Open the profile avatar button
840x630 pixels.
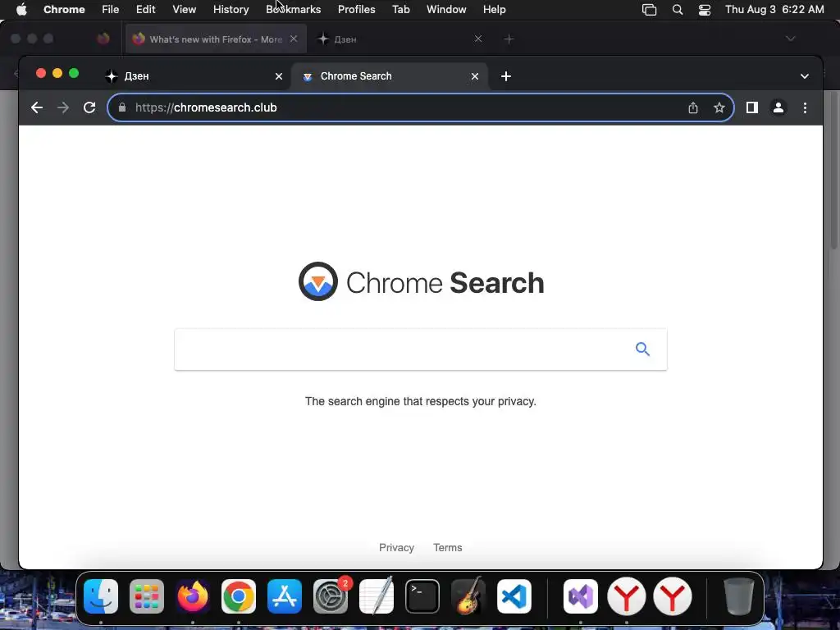(778, 107)
